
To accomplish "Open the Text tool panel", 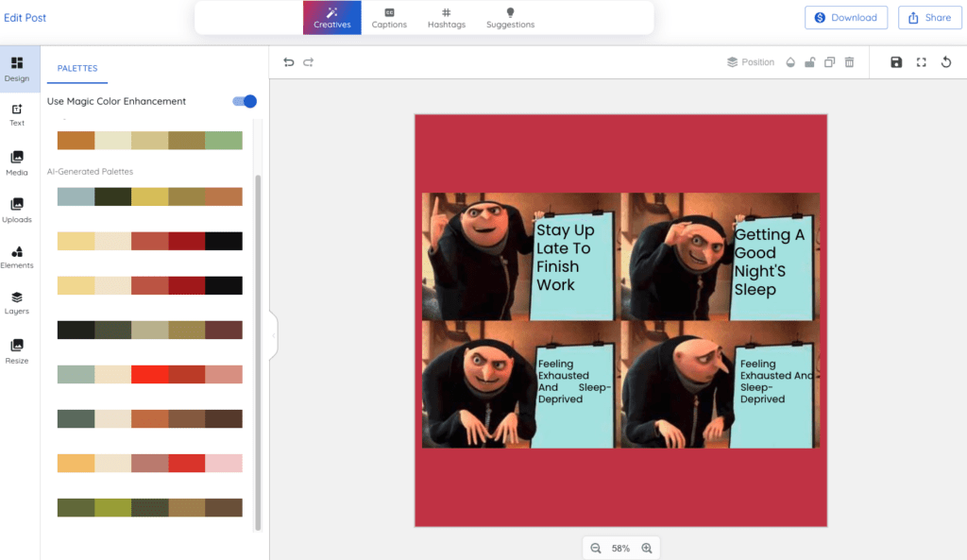I will 17,114.
